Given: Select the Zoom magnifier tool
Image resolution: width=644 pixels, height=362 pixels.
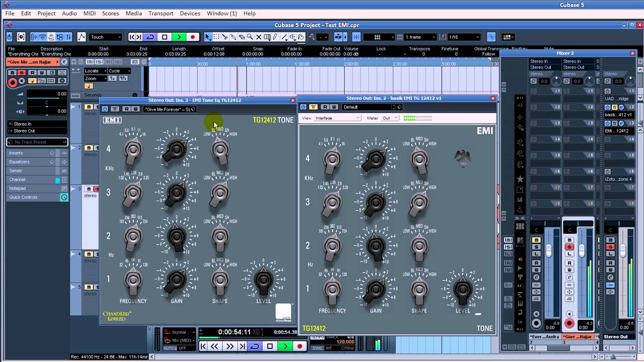Looking at the screenshot, I should tap(250, 37).
